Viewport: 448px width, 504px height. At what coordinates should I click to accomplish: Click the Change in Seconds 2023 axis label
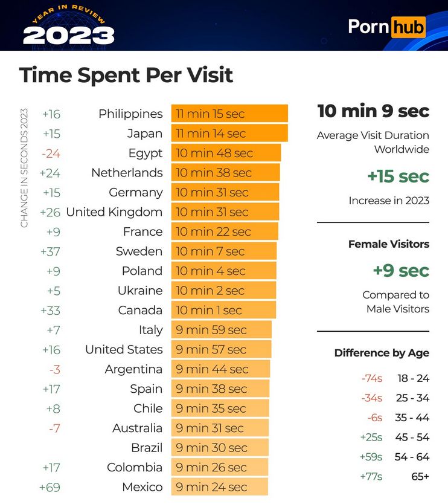[x=25, y=168]
